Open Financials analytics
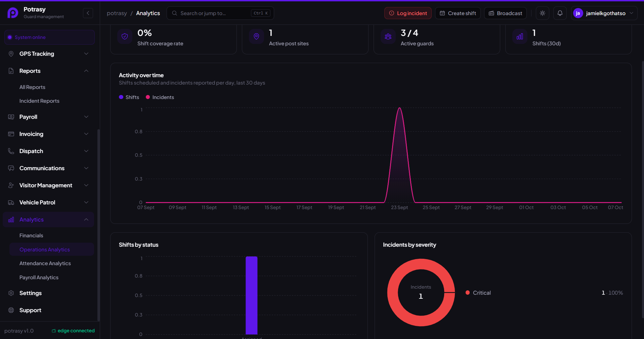Image resolution: width=644 pixels, height=339 pixels. tap(31, 236)
